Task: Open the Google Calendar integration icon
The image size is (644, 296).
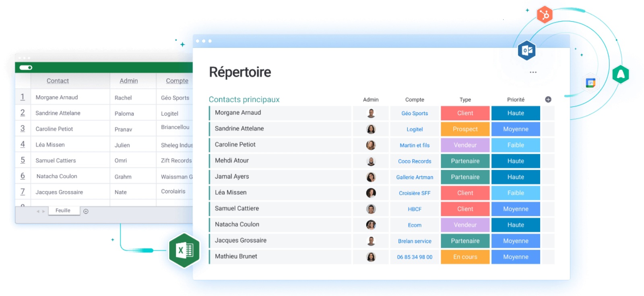Action: pyautogui.click(x=590, y=83)
